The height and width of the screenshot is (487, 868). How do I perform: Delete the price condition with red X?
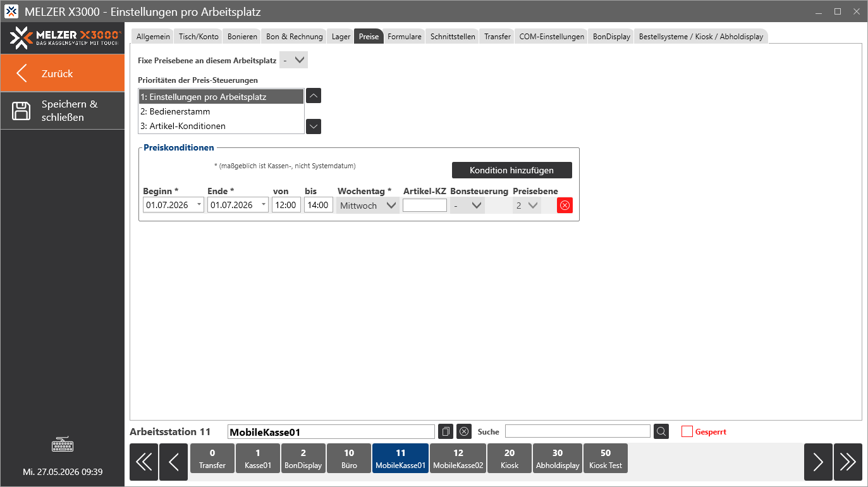click(565, 205)
